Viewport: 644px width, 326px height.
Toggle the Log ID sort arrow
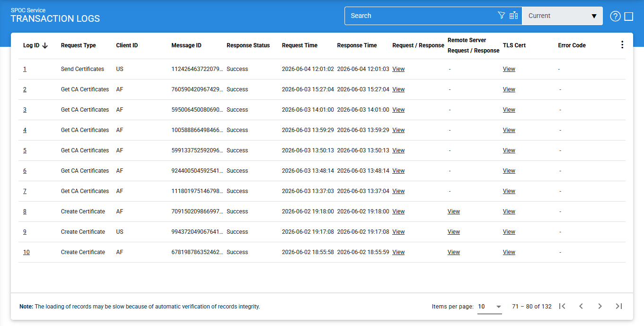(45, 45)
